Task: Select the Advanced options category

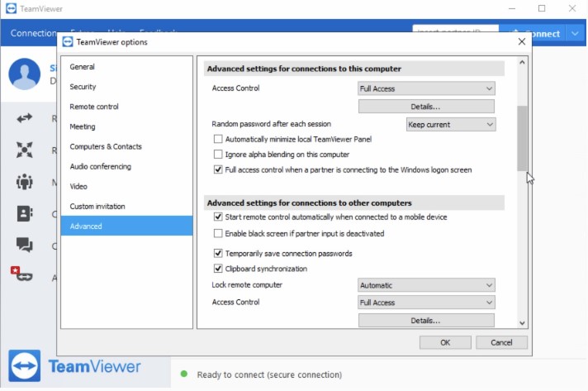Action: (126, 226)
